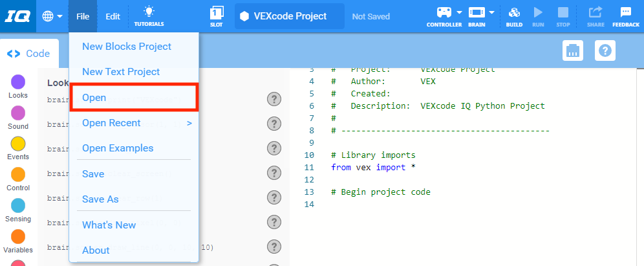
Task: Open help for brain print command
Action: coord(274,99)
